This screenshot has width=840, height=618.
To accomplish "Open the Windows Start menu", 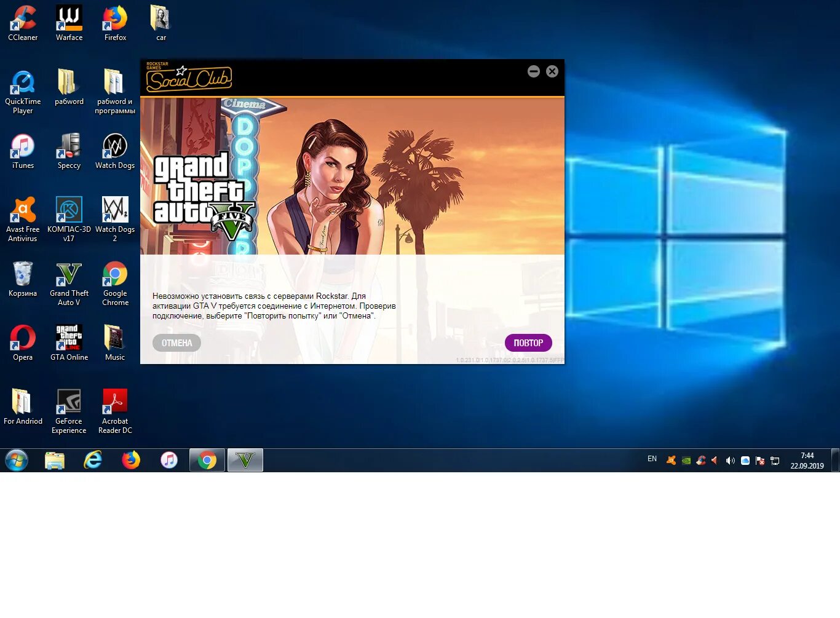I will [17, 460].
